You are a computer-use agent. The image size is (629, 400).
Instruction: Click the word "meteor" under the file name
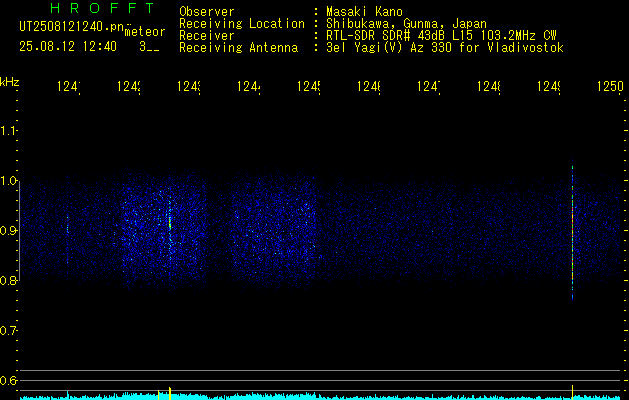145,32
